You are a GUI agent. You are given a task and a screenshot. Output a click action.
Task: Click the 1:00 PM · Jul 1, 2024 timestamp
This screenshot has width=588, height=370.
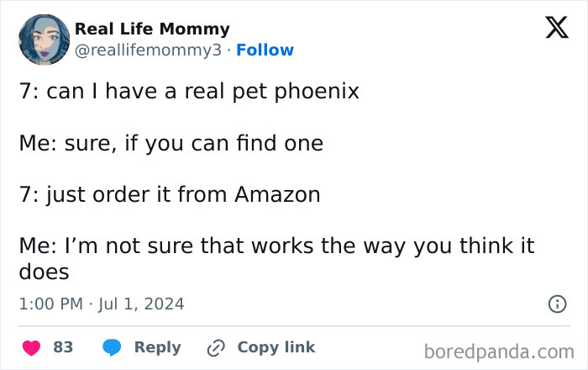click(102, 304)
